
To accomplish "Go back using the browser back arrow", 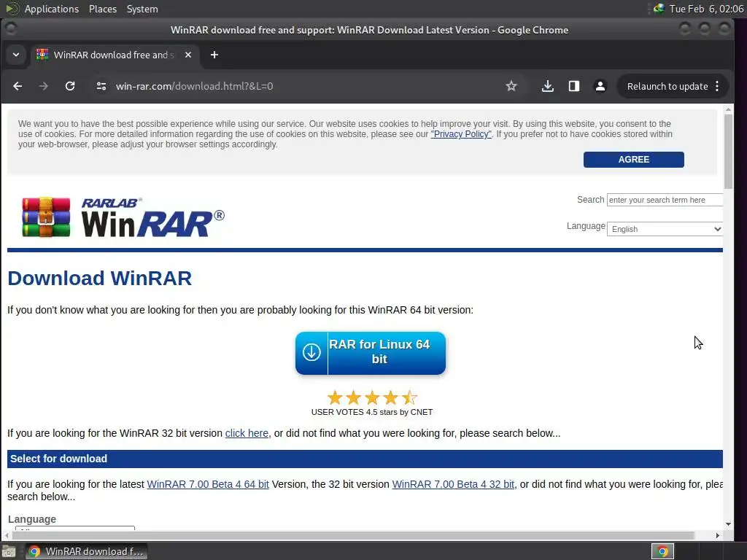I will pyautogui.click(x=18, y=86).
